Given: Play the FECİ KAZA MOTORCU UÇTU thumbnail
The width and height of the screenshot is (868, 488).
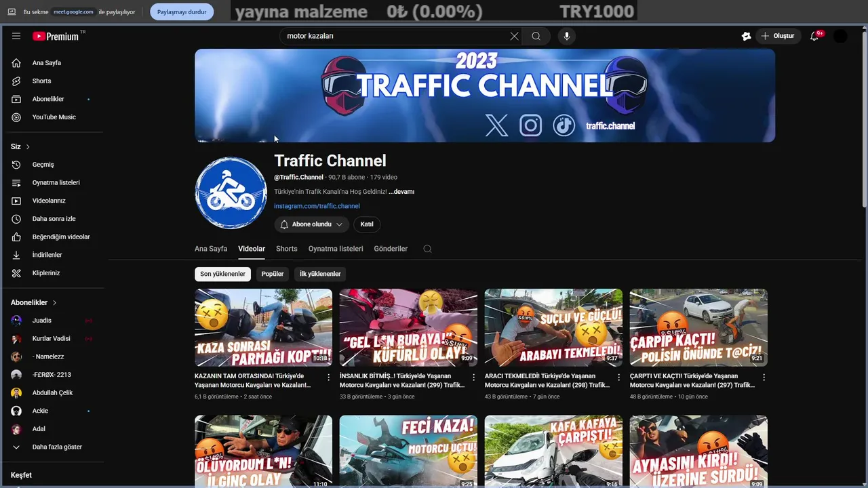Looking at the screenshot, I should tap(408, 451).
